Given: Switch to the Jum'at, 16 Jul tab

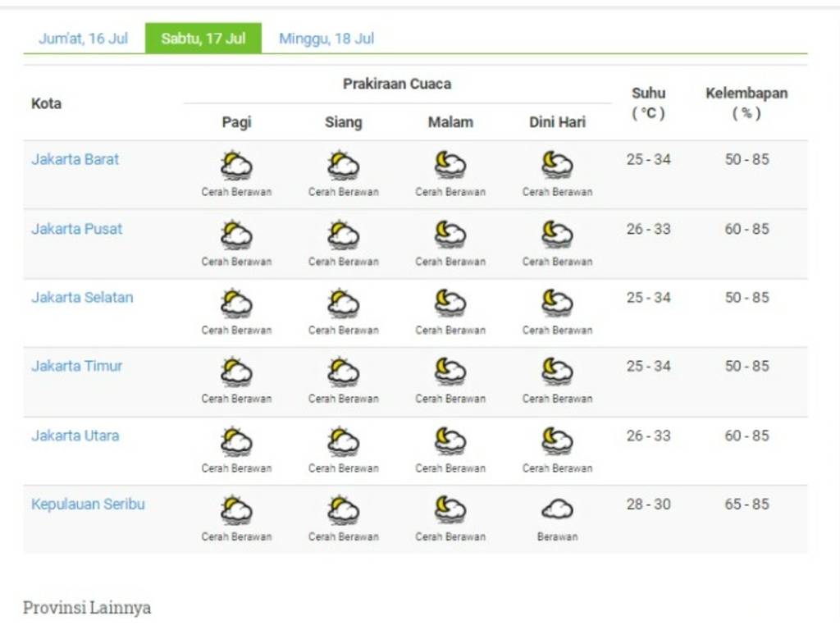Looking at the screenshot, I should click(x=83, y=39).
